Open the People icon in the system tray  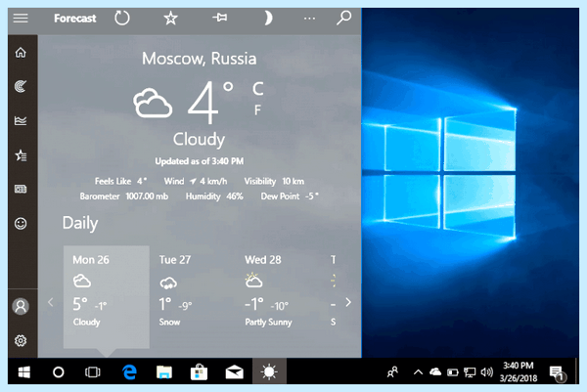tap(392, 371)
